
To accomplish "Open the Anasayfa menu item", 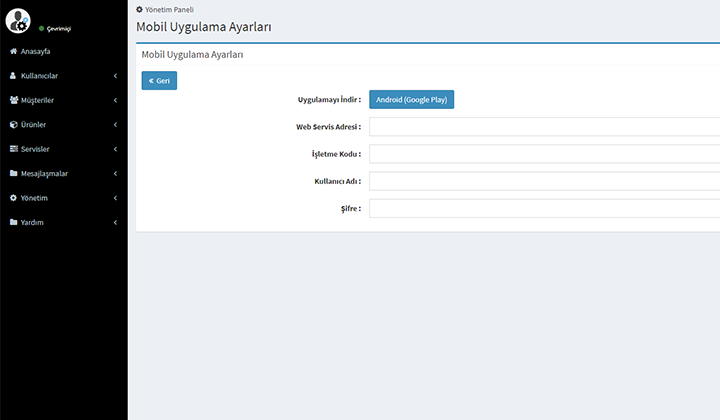I will pyautogui.click(x=36, y=51).
